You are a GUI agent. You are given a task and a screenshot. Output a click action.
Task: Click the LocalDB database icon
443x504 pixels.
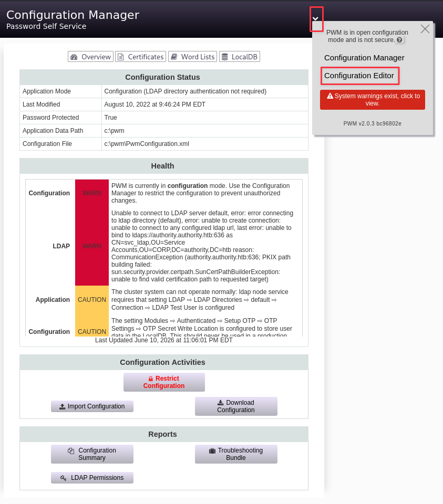pyautogui.click(x=225, y=57)
